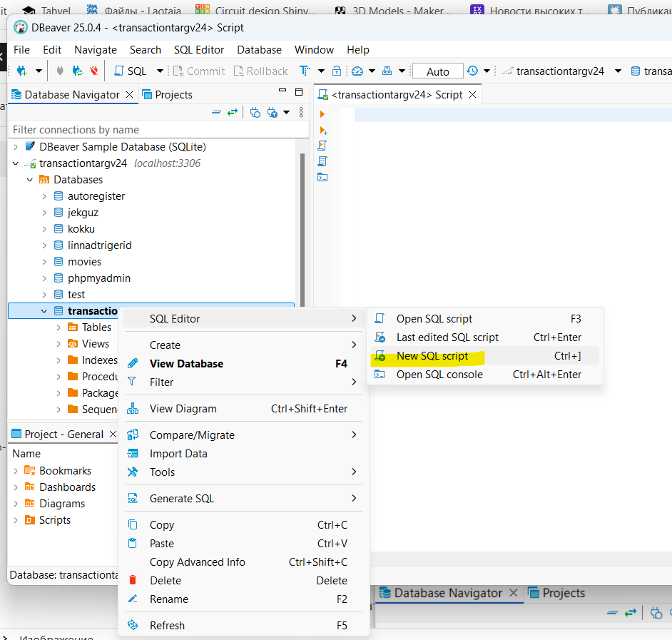Open the active connection dropdown arrow

click(x=618, y=71)
